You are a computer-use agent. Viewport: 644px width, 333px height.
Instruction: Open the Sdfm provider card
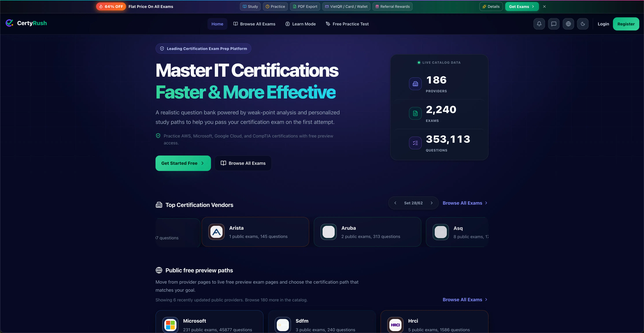(322, 322)
